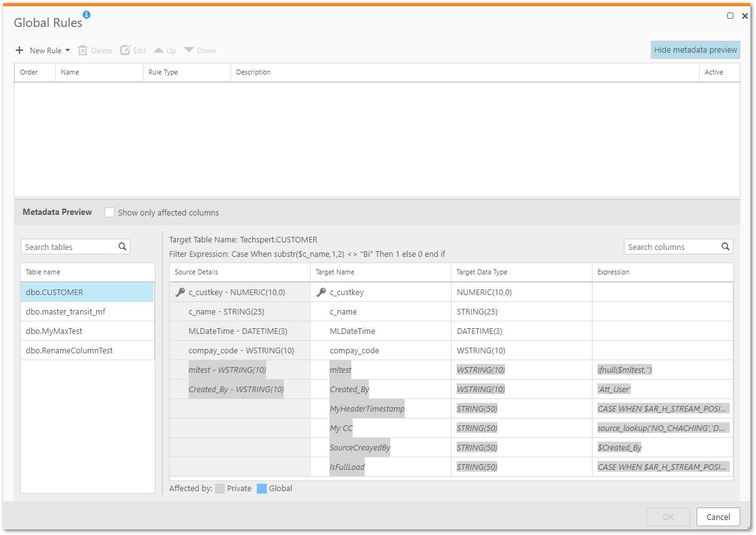Click Hide metadata preview button

695,50
